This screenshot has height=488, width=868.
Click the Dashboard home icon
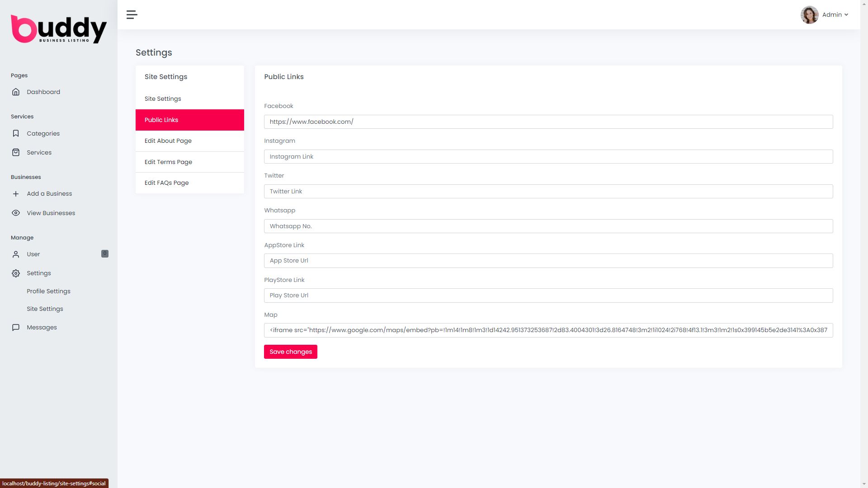coord(16,92)
